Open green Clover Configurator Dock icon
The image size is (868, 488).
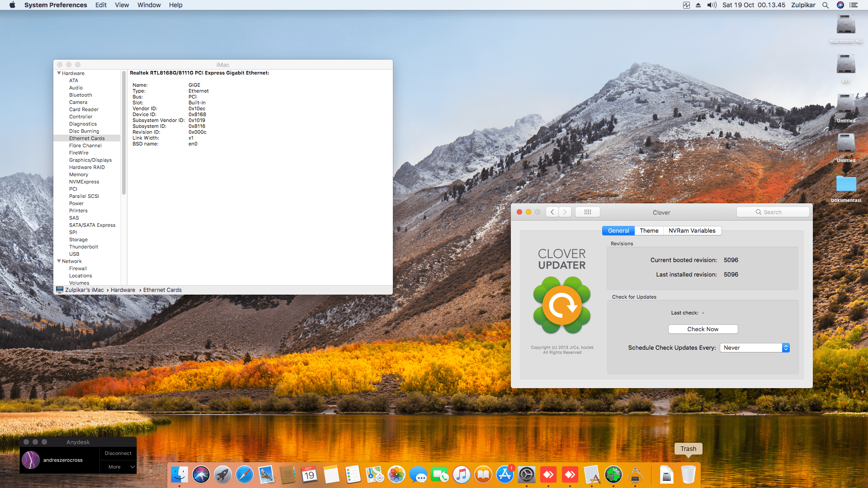pyautogui.click(x=613, y=475)
